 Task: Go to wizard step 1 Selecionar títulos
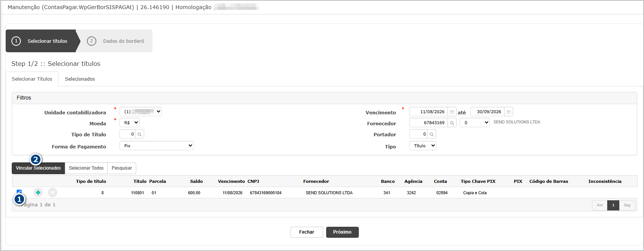pyautogui.click(x=41, y=41)
